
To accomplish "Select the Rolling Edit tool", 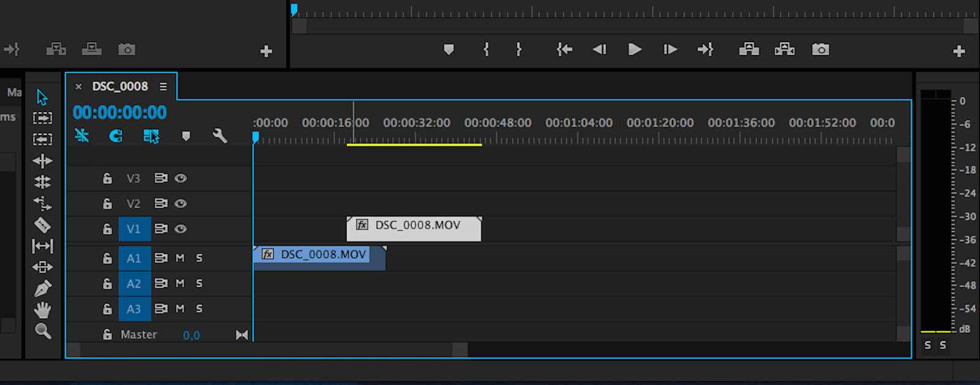I will pyautogui.click(x=42, y=182).
